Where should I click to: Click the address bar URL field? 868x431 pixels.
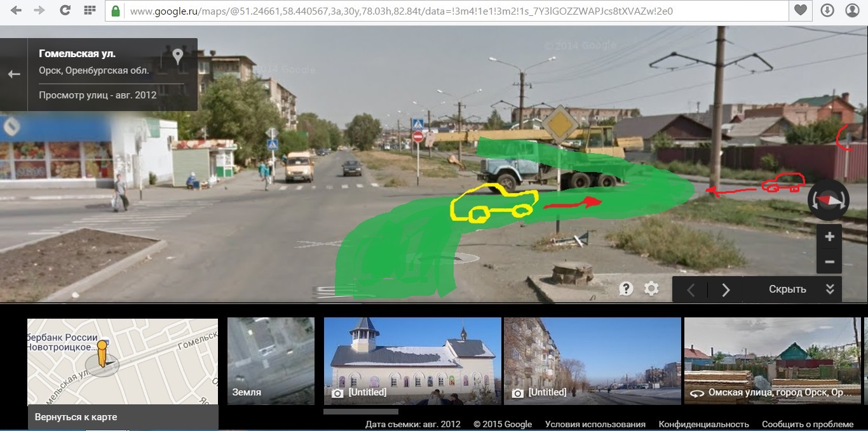pos(445,11)
